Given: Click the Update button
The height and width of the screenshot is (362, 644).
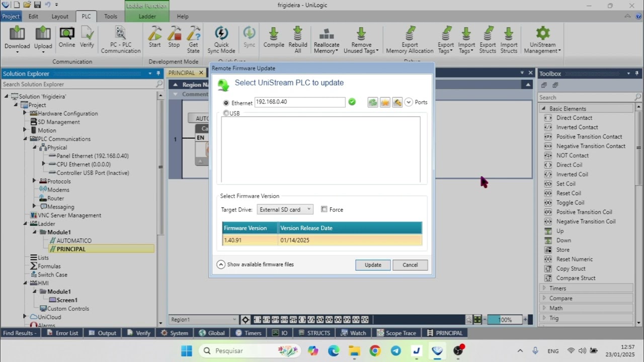Looking at the screenshot, I should [373, 265].
